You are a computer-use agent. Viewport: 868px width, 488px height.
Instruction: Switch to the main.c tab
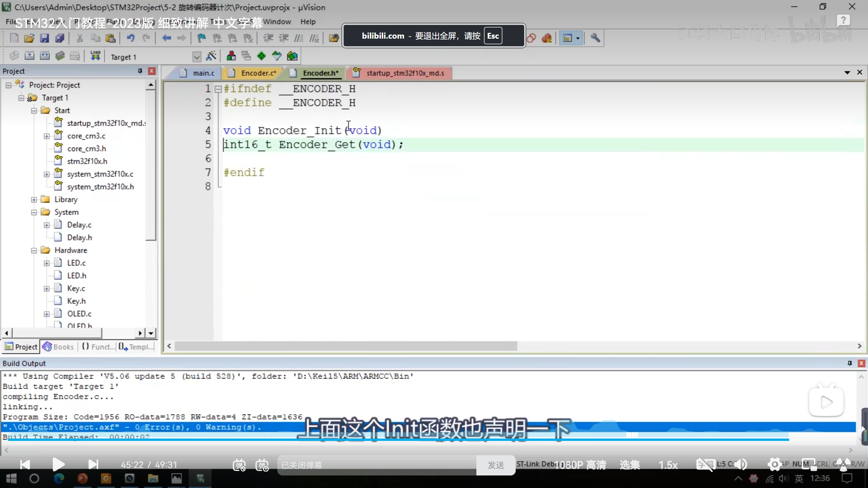[203, 73]
